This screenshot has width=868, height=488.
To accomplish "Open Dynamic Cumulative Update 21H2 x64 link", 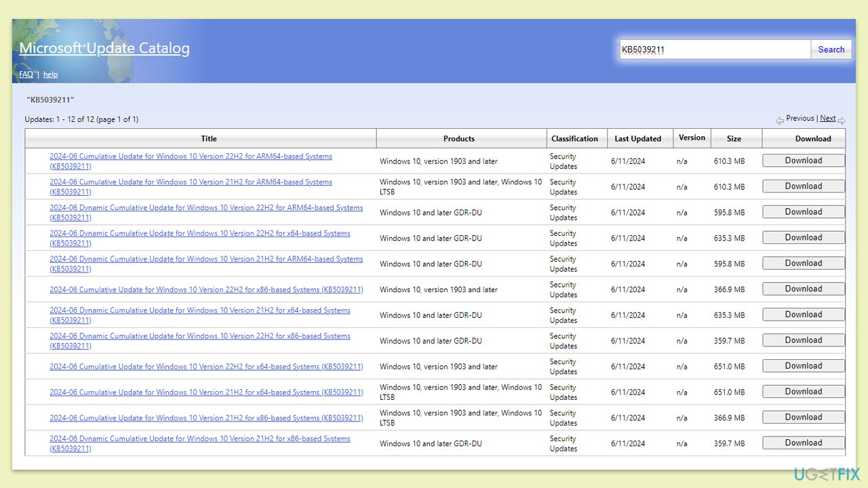I will (200, 315).
